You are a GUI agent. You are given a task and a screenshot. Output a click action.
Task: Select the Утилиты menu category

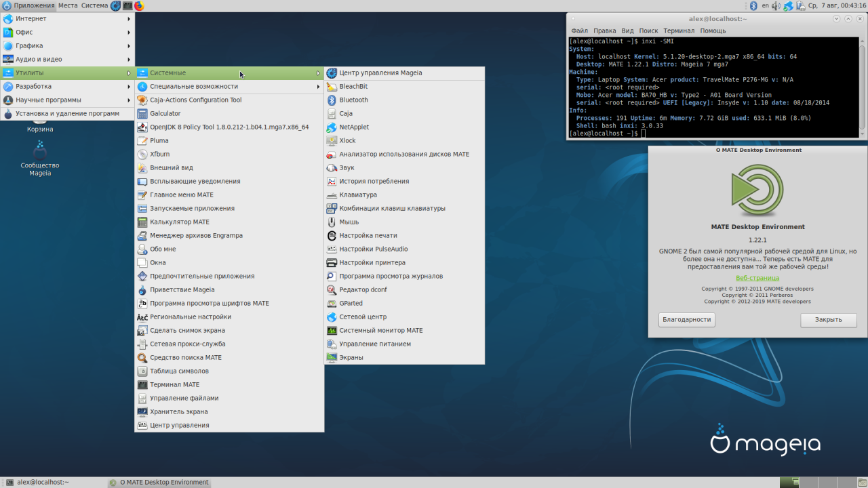67,73
